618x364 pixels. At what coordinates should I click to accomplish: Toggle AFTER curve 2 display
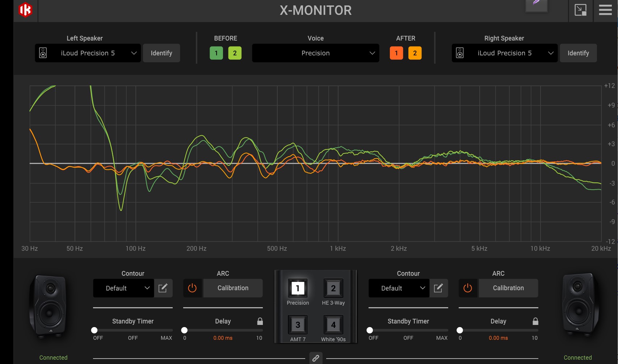coord(415,53)
